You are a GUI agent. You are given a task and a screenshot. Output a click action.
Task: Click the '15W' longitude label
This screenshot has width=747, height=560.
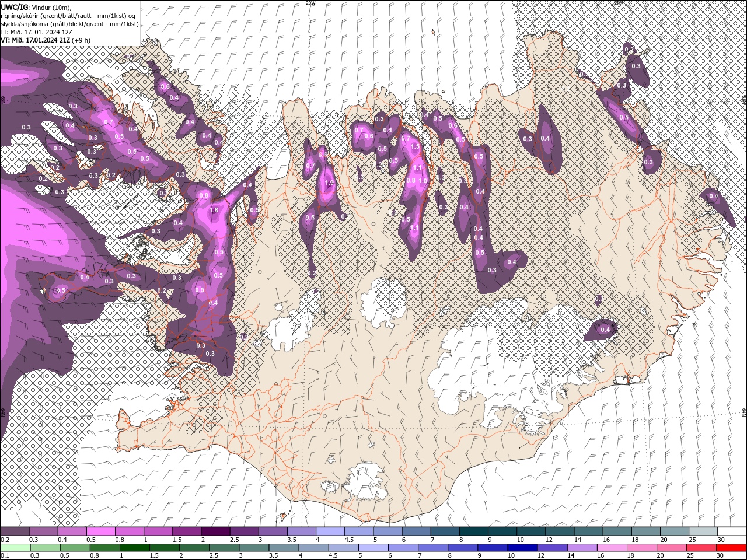point(618,3)
